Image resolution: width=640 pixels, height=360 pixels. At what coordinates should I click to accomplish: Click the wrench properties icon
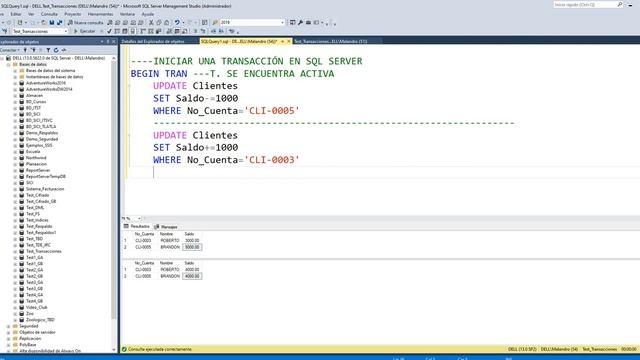tap(300, 22)
